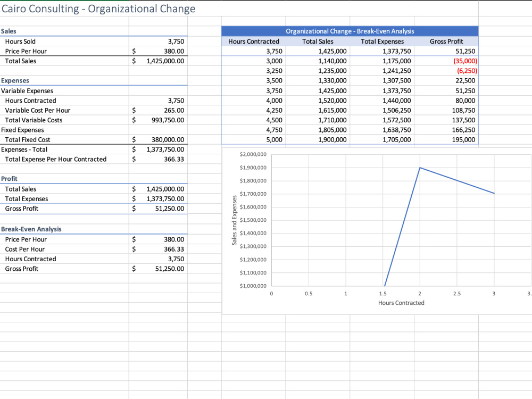Select the 265.00 variable cost value
532x399 pixels.
[x=174, y=110]
